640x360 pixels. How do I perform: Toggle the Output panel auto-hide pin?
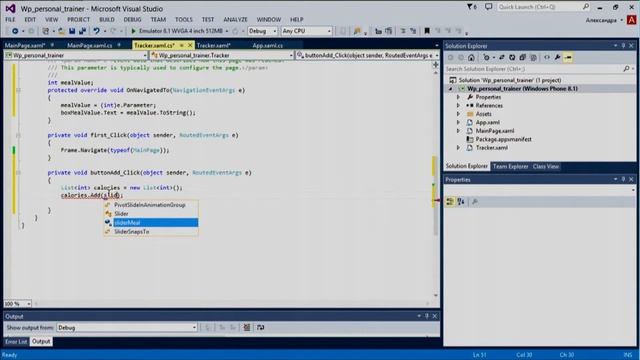click(x=427, y=316)
